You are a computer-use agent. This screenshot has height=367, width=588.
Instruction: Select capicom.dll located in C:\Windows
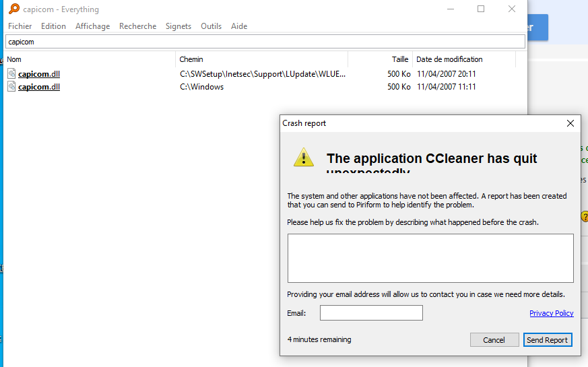pyautogui.click(x=39, y=87)
